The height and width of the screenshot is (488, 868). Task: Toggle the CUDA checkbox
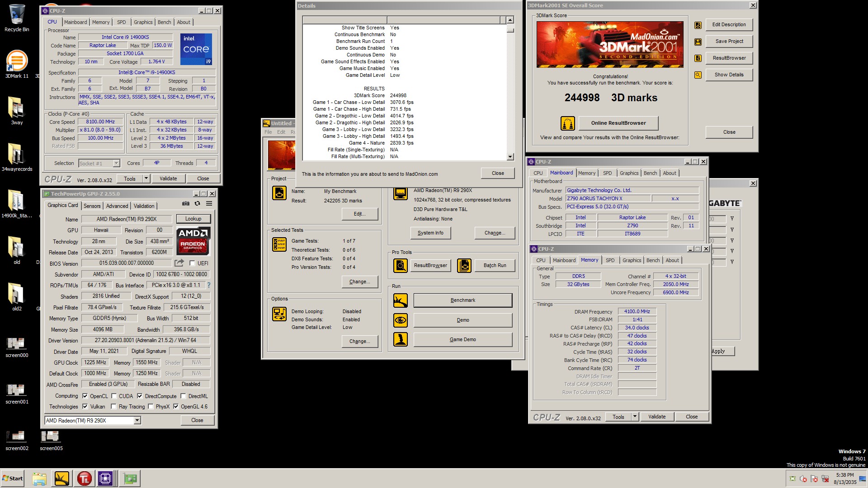(x=114, y=396)
